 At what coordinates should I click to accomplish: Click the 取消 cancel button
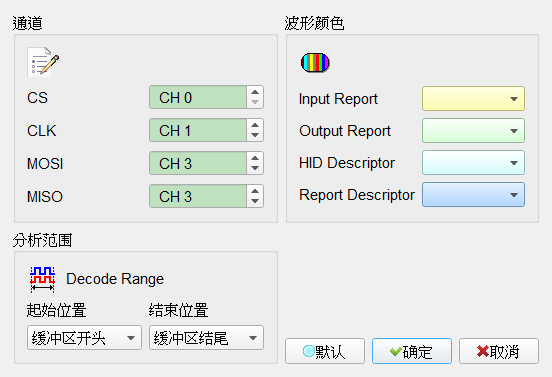pyautogui.click(x=499, y=351)
